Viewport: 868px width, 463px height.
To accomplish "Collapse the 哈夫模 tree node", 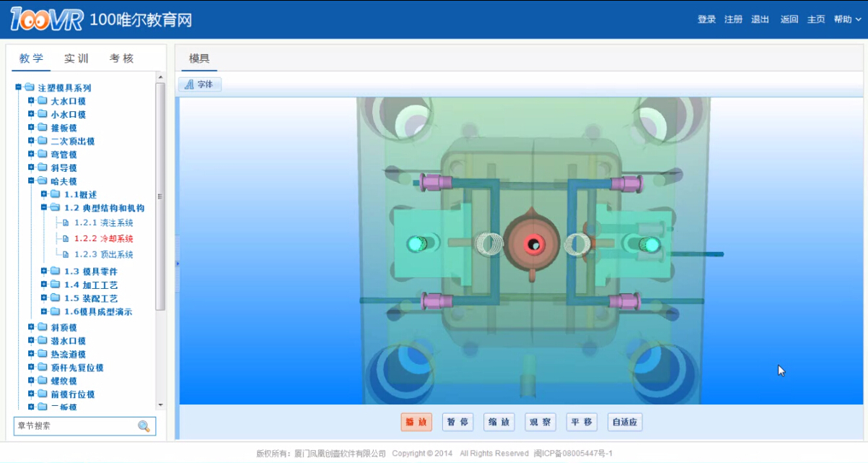I will click(31, 181).
